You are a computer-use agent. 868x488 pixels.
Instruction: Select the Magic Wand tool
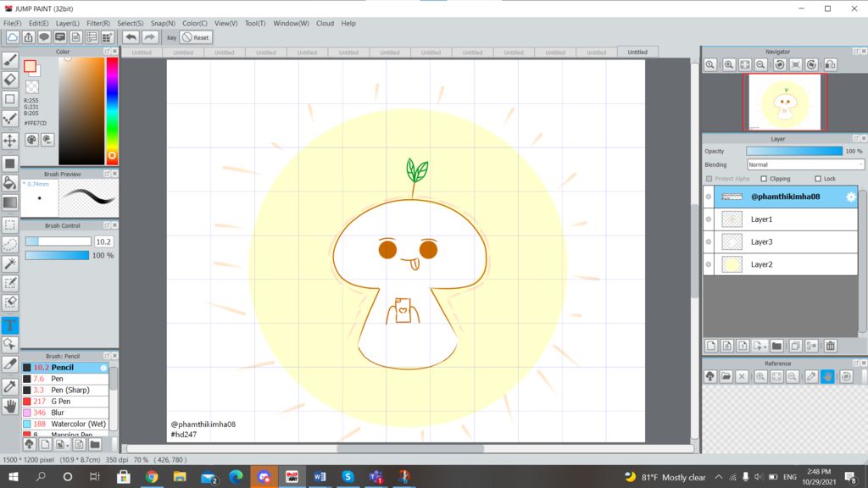pyautogui.click(x=10, y=263)
